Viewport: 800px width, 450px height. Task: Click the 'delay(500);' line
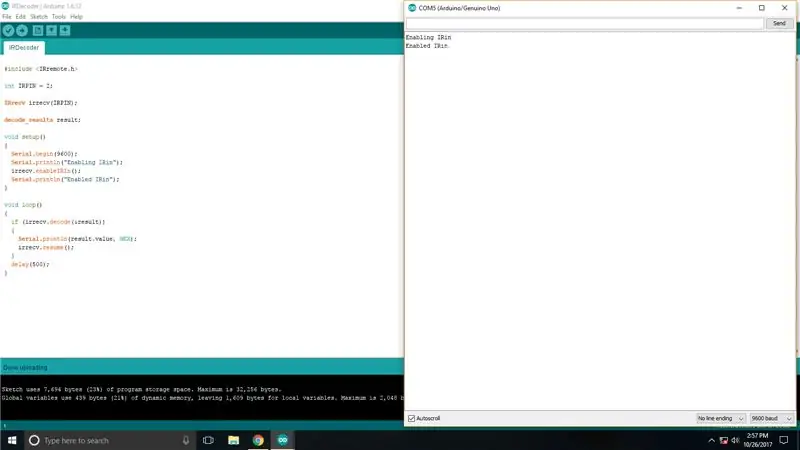(30, 264)
